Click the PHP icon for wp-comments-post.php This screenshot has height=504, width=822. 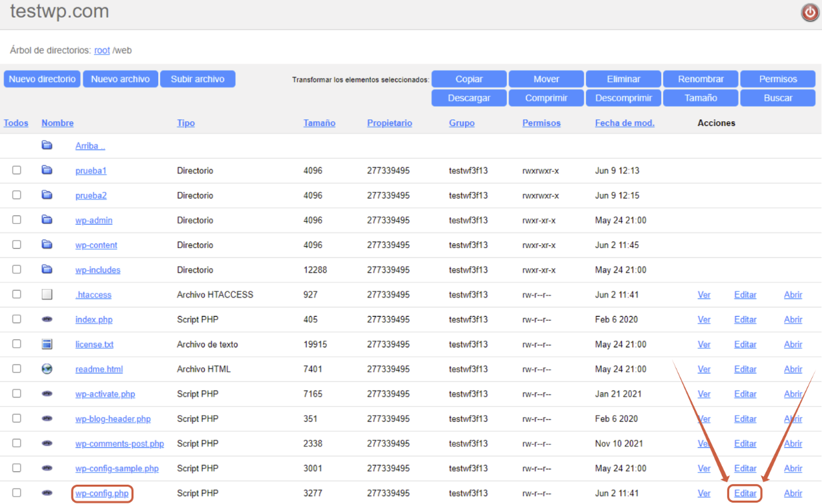click(x=47, y=443)
